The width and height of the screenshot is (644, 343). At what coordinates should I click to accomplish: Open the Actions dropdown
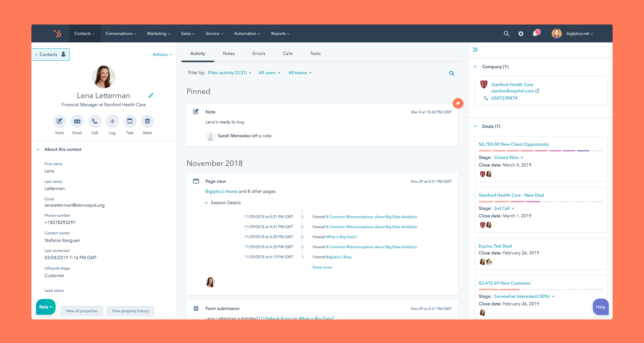tap(162, 55)
